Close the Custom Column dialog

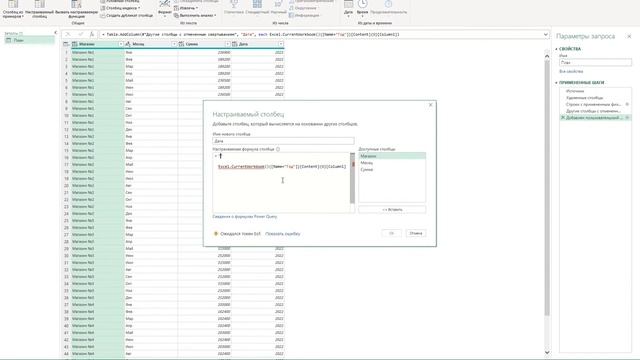click(430, 105)
